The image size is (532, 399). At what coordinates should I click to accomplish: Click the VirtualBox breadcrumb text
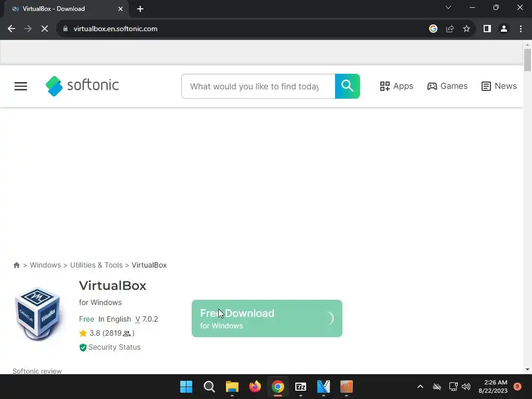pyautogui.click(x=149, y=265)
